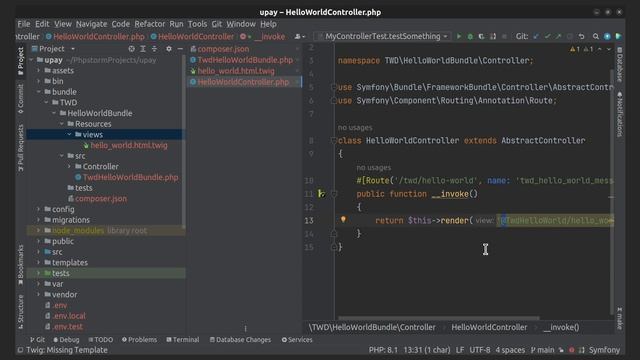The image size is (640, 360).
Task: Open the make tool window on right edge
Action: click(620, 318)
